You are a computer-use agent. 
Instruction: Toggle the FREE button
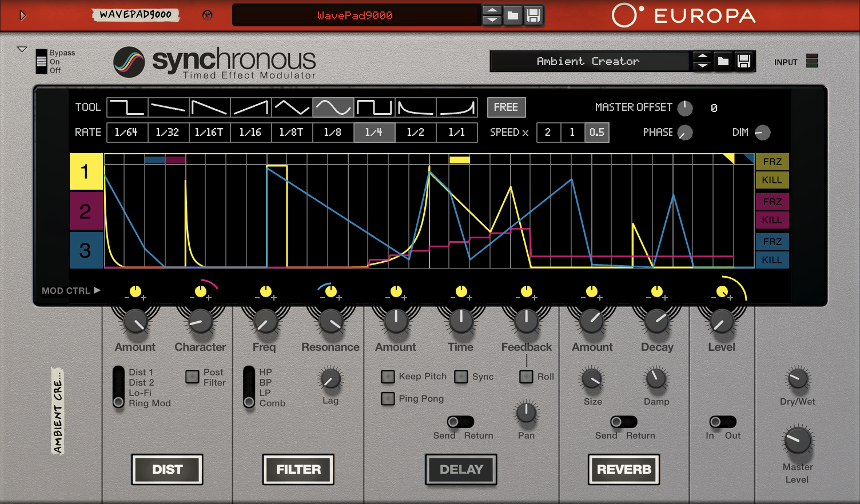[506, 107]
